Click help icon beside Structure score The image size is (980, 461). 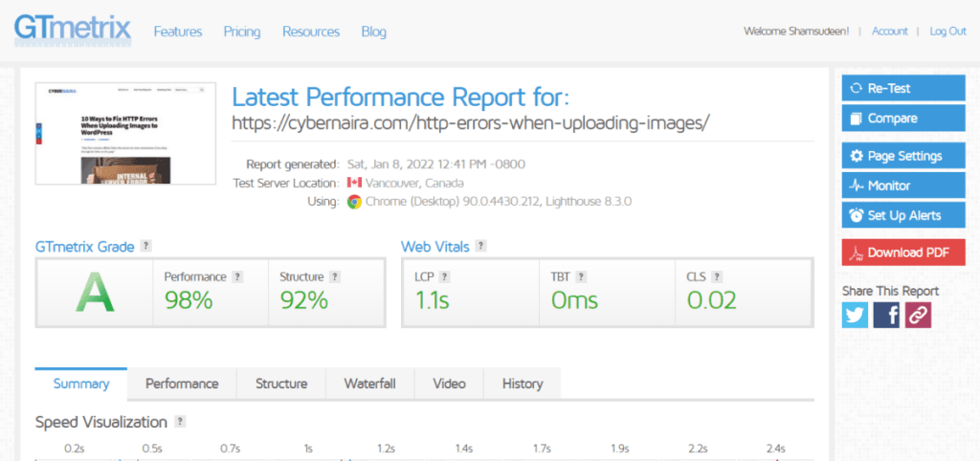click(x=334, y=276)
